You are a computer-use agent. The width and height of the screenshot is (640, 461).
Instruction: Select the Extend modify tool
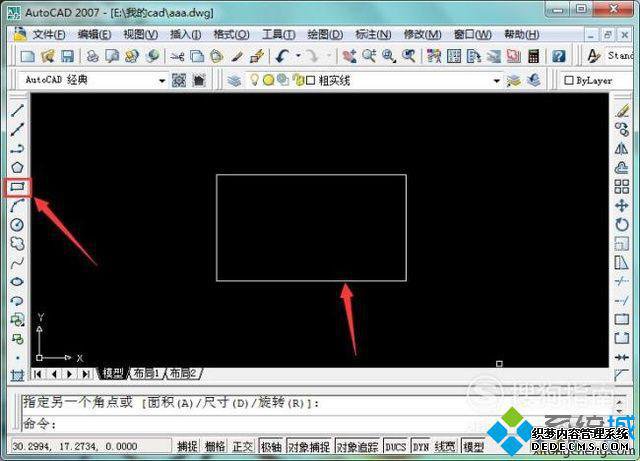pyautogui.click(x=622, y=301)
